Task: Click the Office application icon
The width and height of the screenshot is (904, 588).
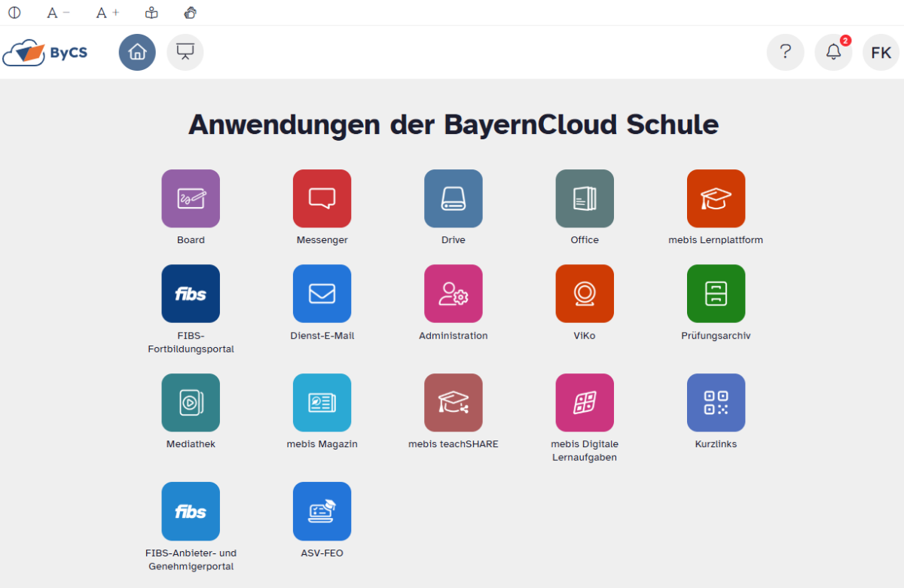Action: click(x=585, y=199)
